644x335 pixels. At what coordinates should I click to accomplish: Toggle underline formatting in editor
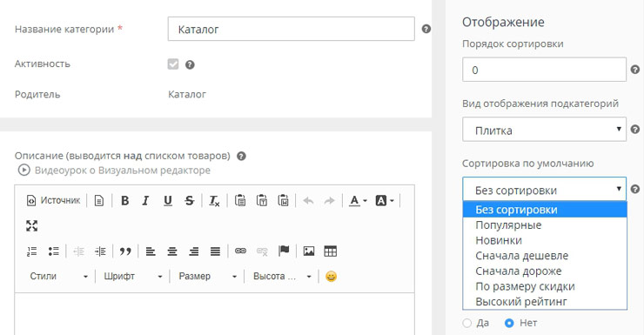[168, 200]
